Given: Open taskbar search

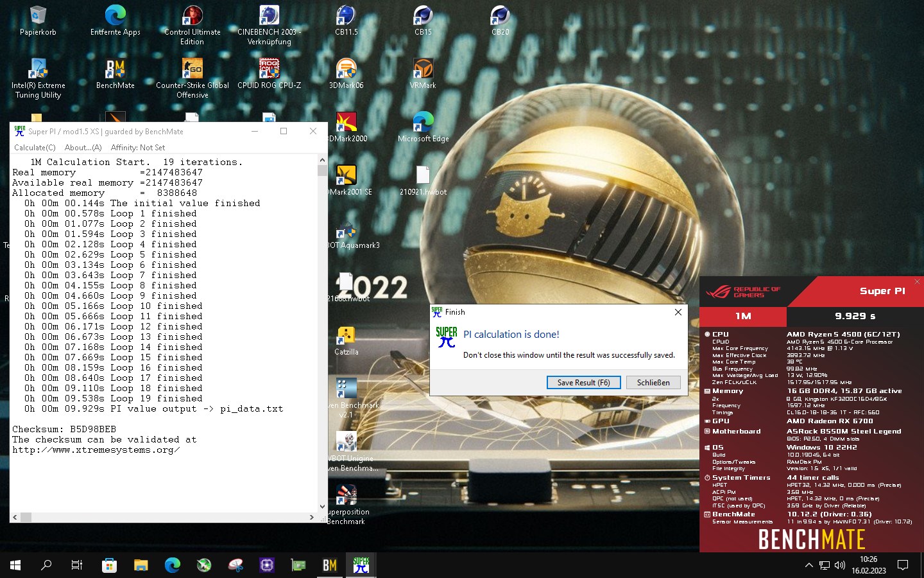Looking at the screenshot, I should pyautogui.click(x=46, y=565).
